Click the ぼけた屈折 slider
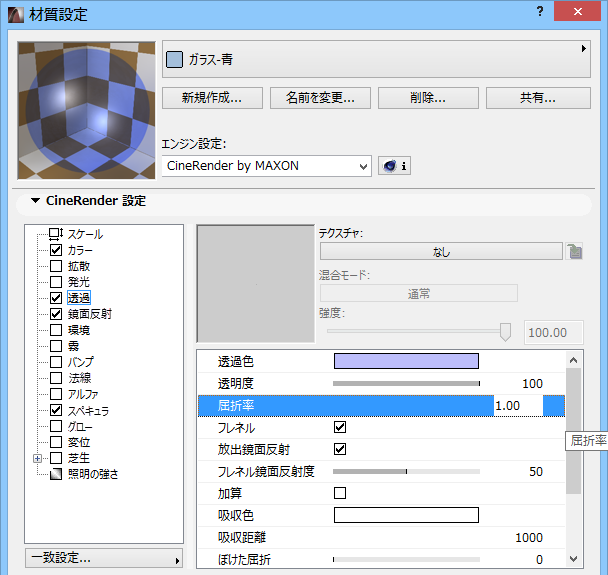608x575 pixels. tap(406, 559)
